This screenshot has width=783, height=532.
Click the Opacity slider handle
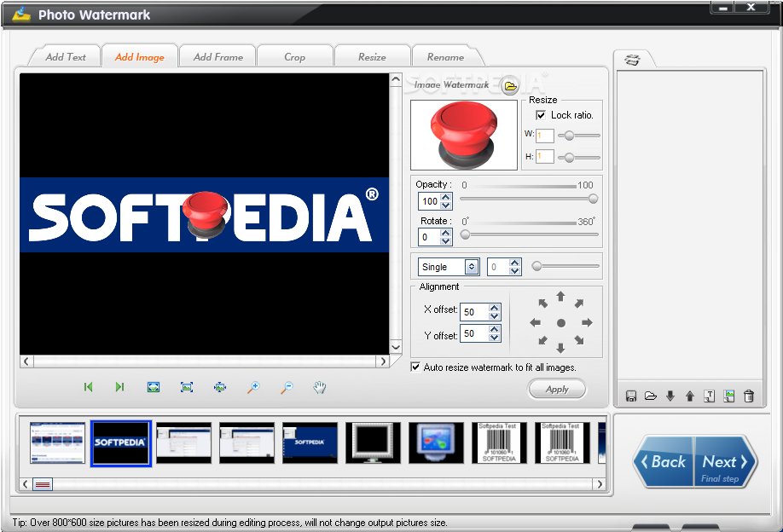point(594,199)
